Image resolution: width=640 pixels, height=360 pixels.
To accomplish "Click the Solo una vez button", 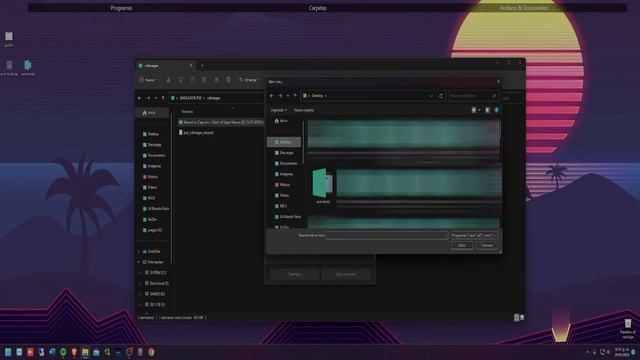I will [346, 274].
